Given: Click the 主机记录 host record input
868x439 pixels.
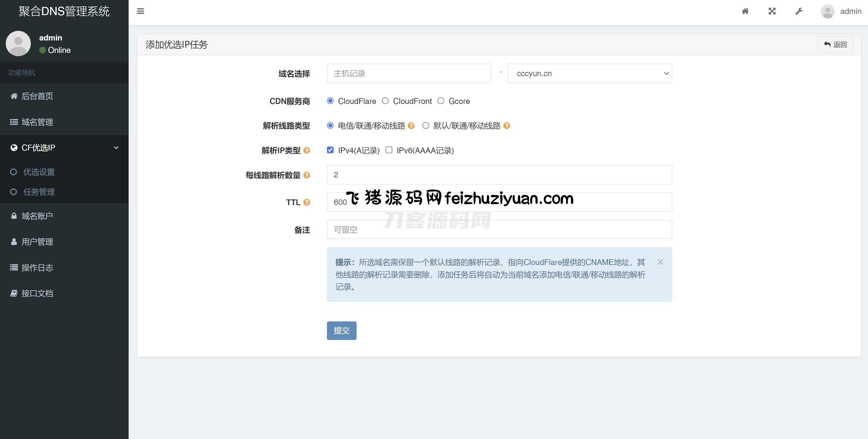Looking at the screenshot, I should point(408,73).
